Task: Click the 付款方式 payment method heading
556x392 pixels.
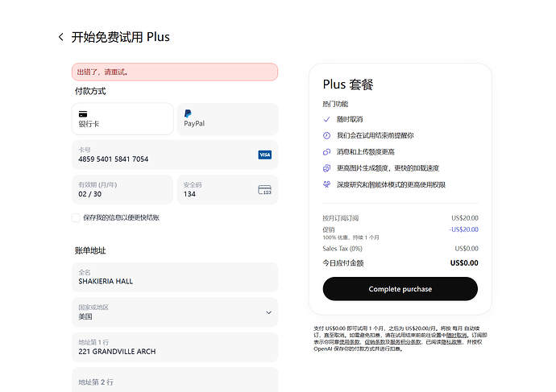Action: [x=90, y=91]
